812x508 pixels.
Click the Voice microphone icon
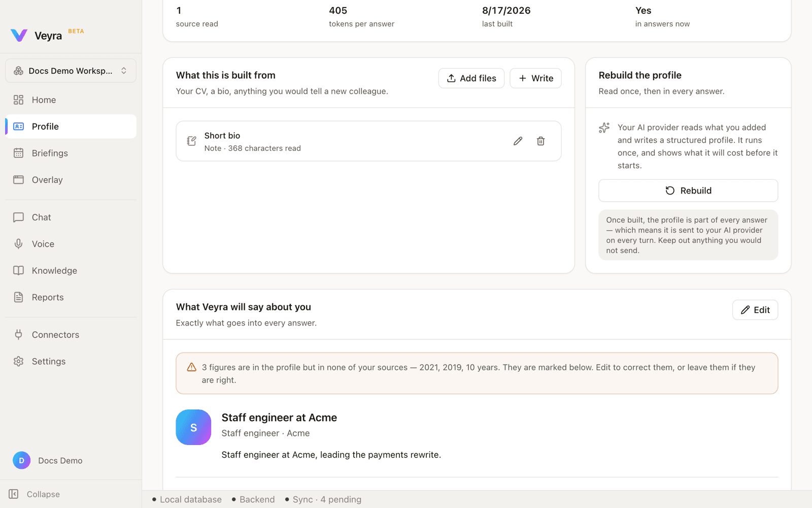[19, 244]
